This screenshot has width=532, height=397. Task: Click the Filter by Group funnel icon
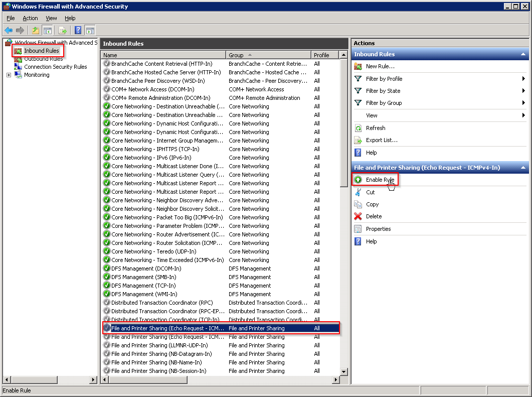click(358, 103)
